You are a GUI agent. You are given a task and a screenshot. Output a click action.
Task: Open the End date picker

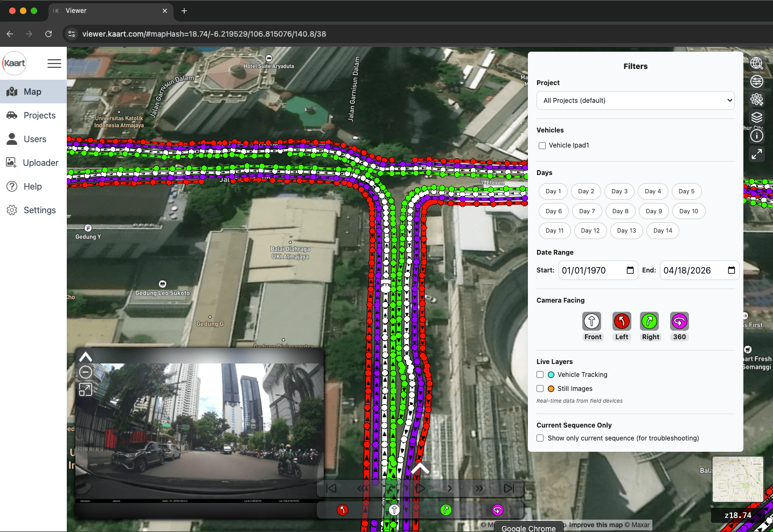[x=731, y=270]
